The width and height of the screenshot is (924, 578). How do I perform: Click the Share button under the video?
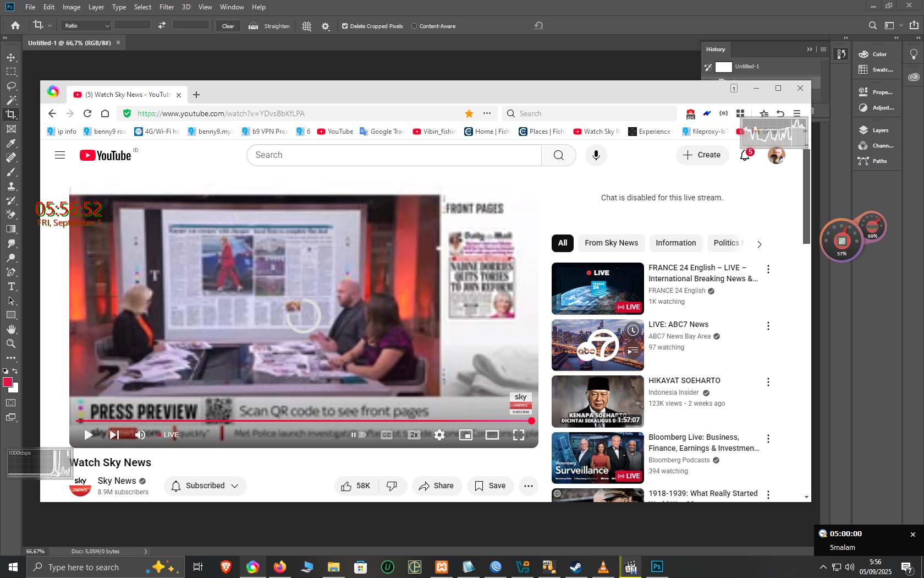point(437,486)
